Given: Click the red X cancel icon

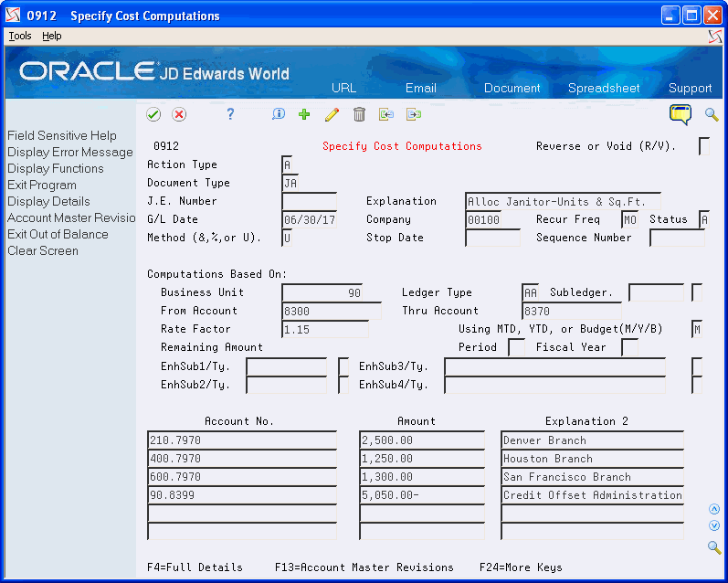Looking at the screenshot, I should tap(179, 114).
